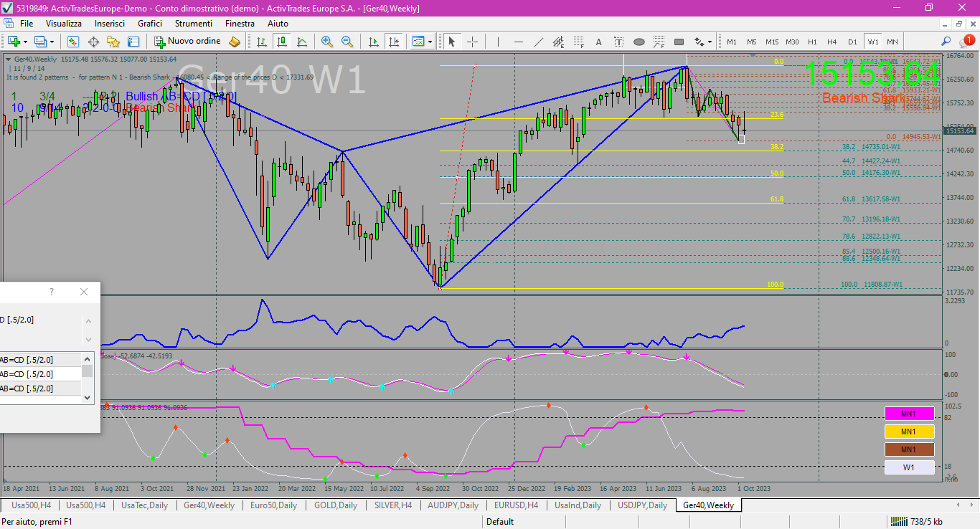Open the Market Watch panel icon
The width and height of the screenshot is (980, 529).
coord(73,42)
